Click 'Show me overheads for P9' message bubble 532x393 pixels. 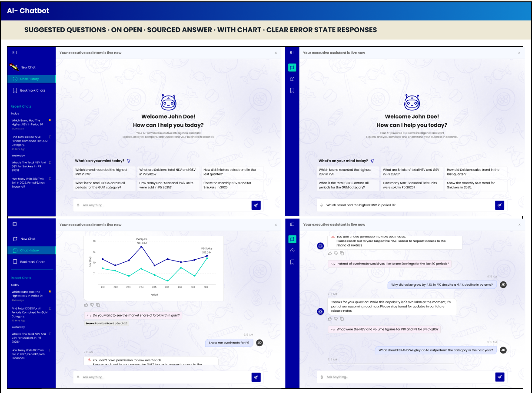229,343
